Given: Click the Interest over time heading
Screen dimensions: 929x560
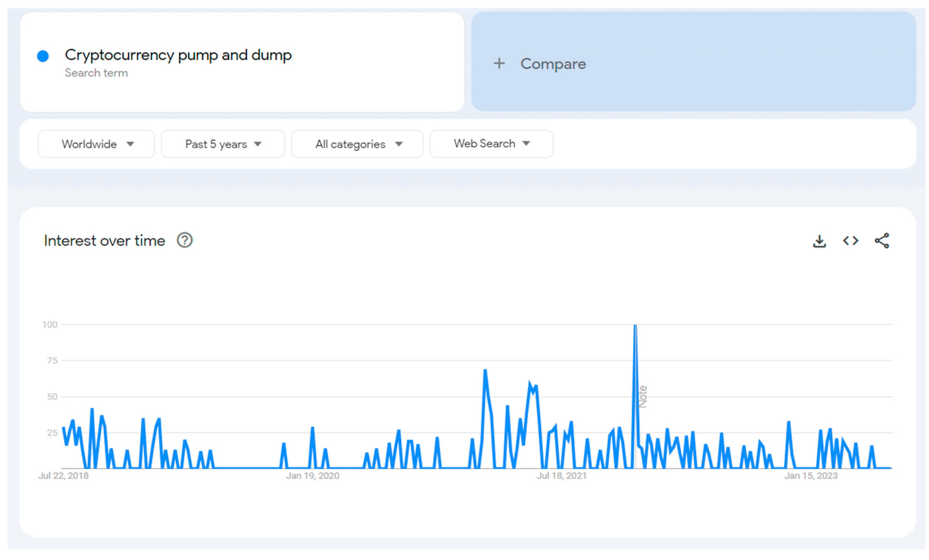Looking at the screenshot, I should click(105, 240).
